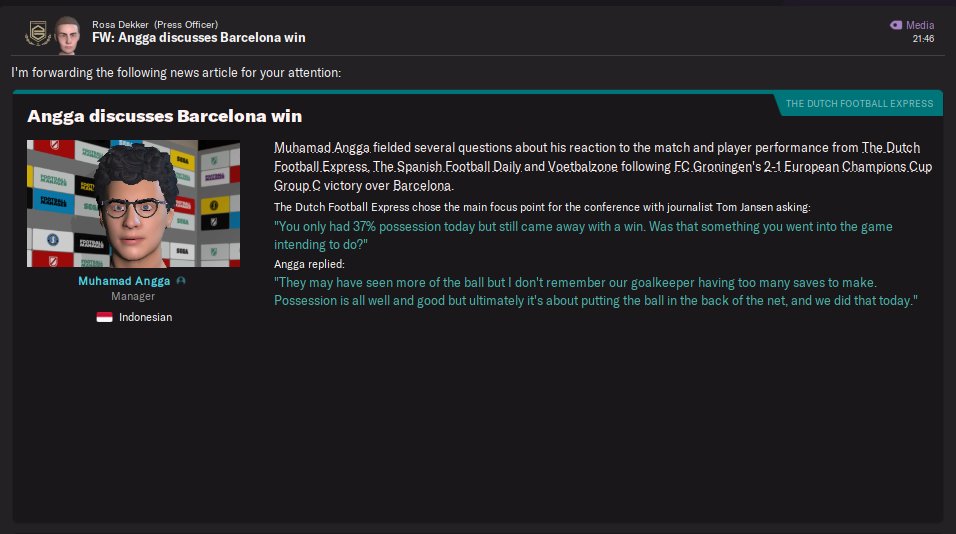The height and width of the screenshot is (534, 956).
Task: Click the 'FW: Angga discusses Barcelona win' subject
Action: coord(199,38)
